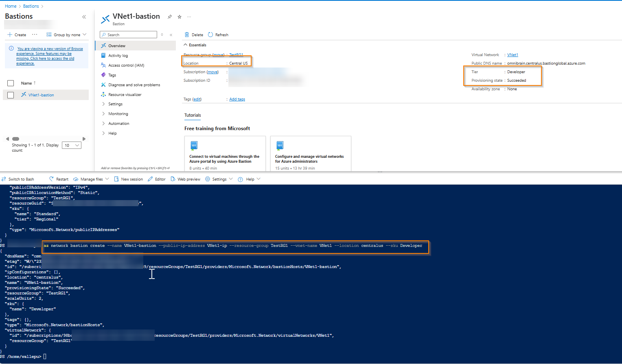Mark VNet1-bastion as favorite star

pos(179,17)
